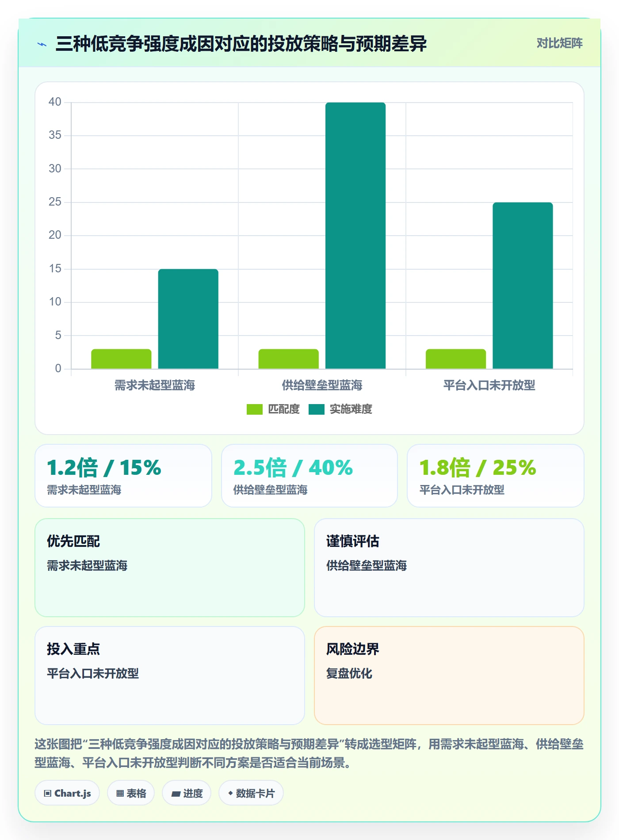Click the 1.8倍 / 25% stat value
Screen dimensions: 619x840
point(478,468)
